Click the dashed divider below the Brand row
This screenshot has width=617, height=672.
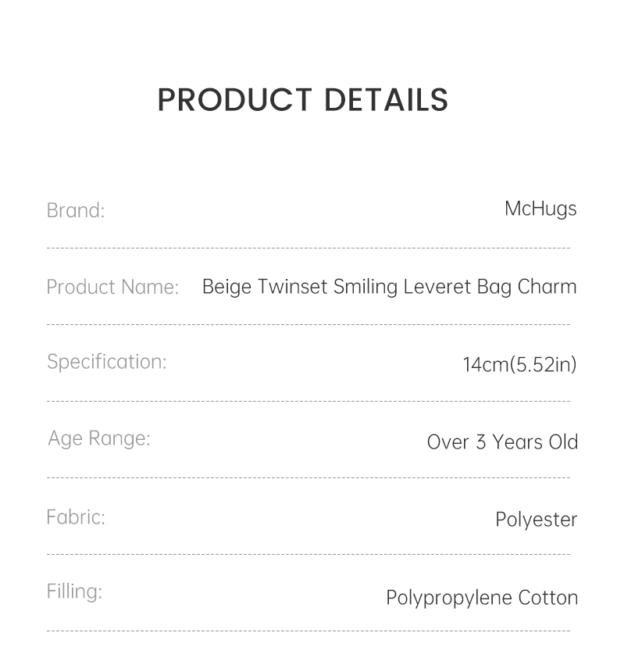308,248
